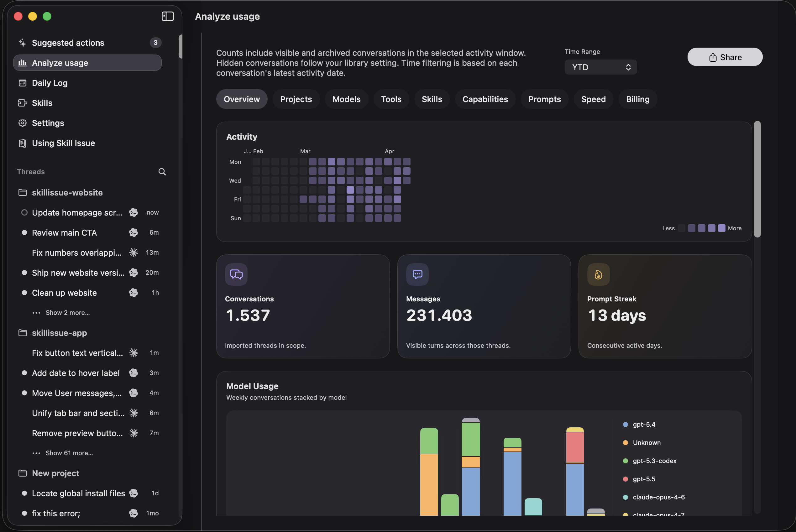Viewport: 796px width, 532px height.
Task: Collapse the New project group
Action: 56,473
